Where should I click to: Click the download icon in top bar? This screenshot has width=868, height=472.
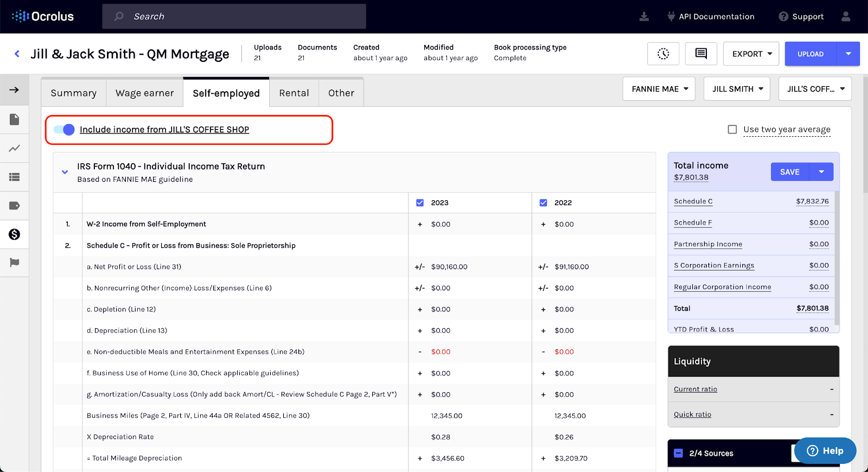pyautogui.click(x=644, y=17)
